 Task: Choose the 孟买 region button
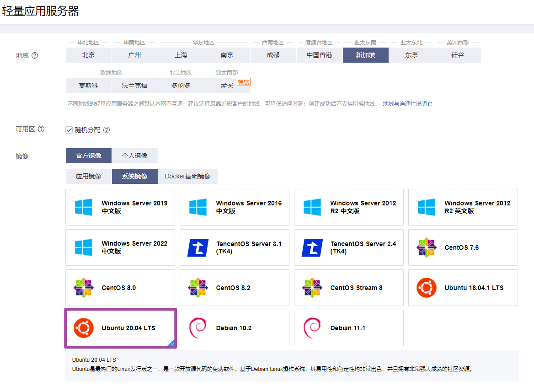click(227, 86)
